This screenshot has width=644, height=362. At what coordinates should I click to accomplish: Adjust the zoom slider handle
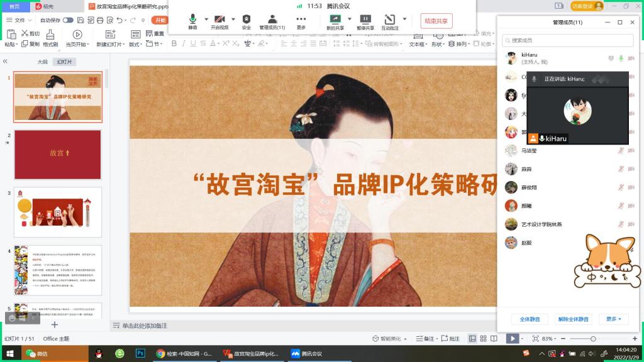593,339
